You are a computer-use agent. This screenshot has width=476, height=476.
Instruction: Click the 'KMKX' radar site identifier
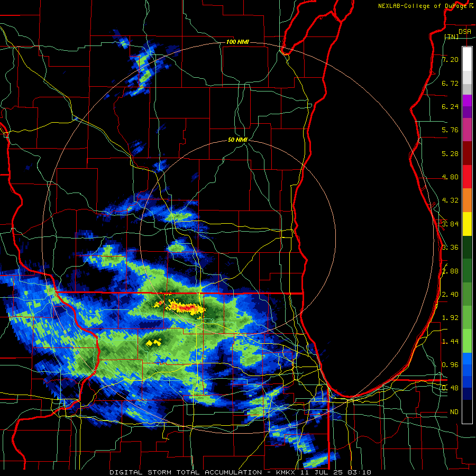pyautogui.click(x=286, y=472)
